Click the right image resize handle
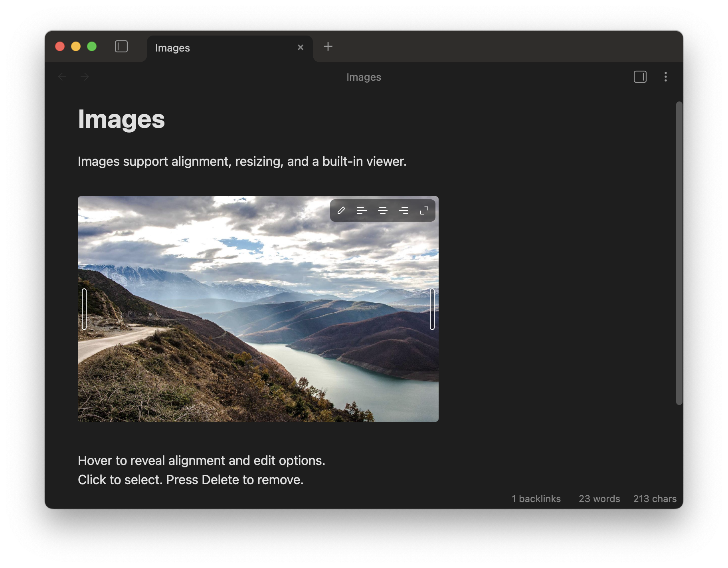 click(432, 309)
